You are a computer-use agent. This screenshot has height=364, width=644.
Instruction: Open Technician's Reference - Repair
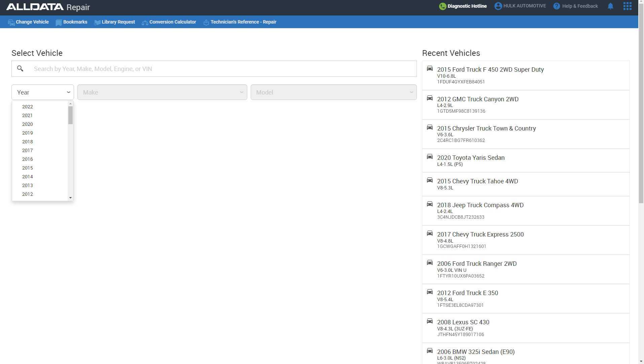click(x=240, y=22)
